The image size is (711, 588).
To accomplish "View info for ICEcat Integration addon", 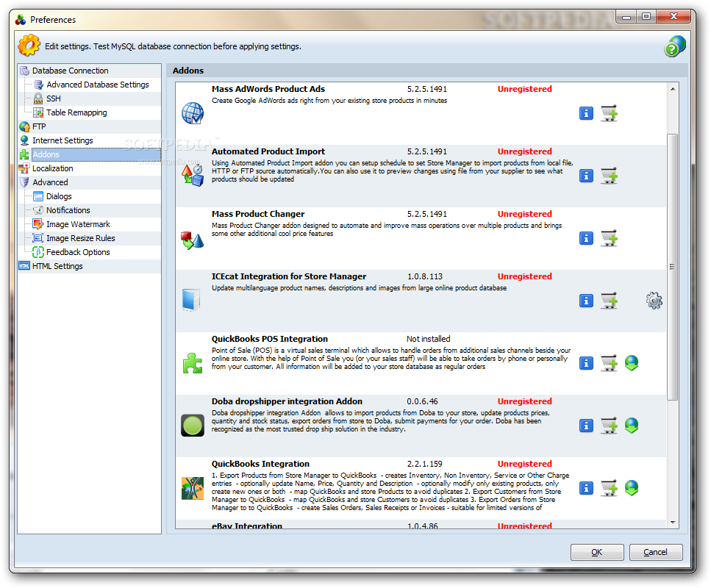I will tap(586, 301).
